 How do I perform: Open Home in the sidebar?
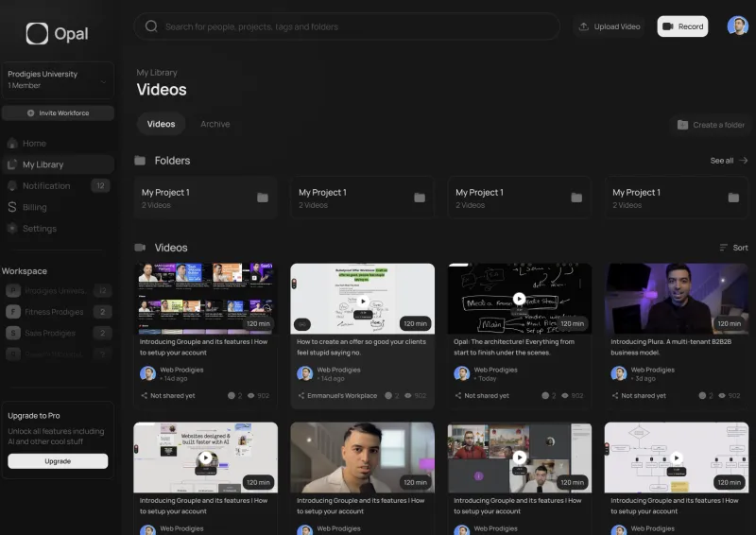tap(58, 144)
